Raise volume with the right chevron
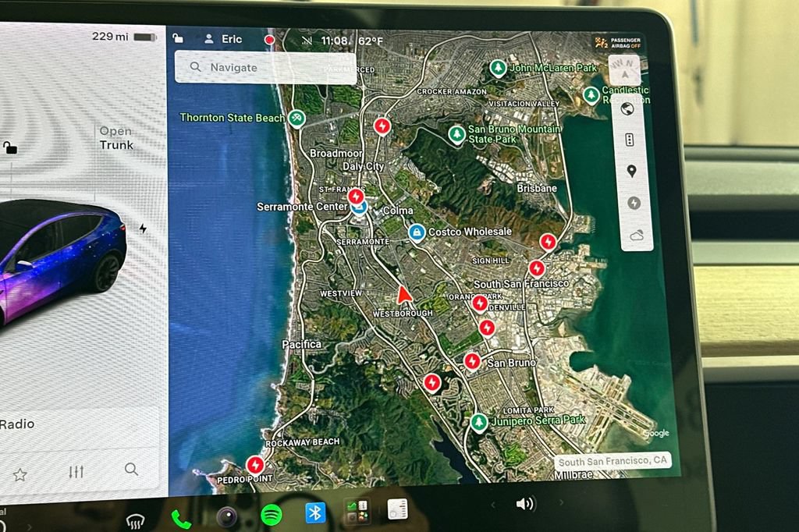This screenshot has height=532, width=799. (x=562, y=502)
